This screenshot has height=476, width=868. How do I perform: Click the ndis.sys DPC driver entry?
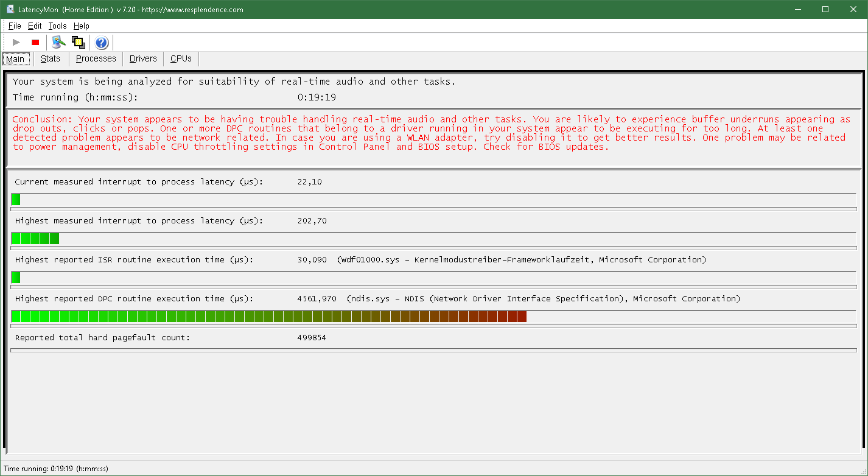(x=543, y=299)
